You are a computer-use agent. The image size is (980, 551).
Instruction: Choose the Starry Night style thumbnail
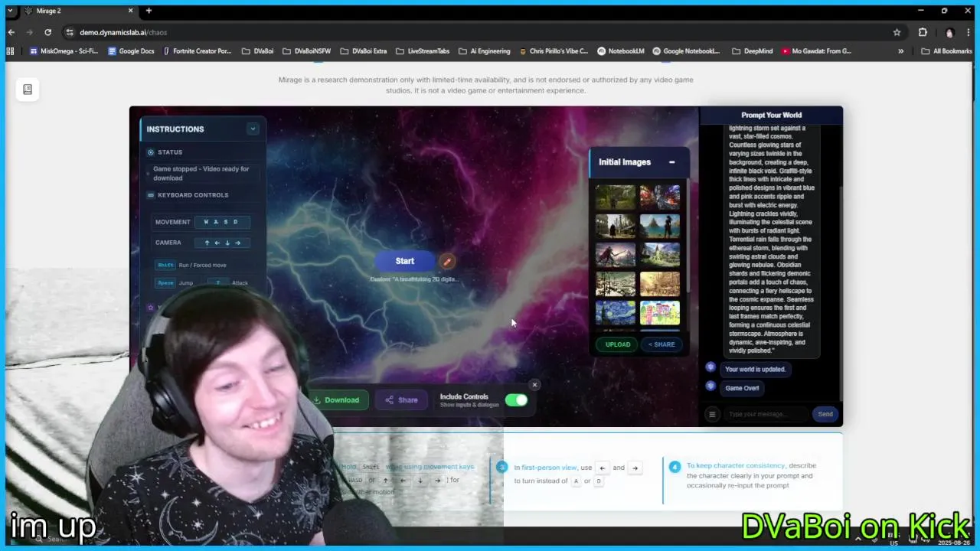tap(616, 312)
